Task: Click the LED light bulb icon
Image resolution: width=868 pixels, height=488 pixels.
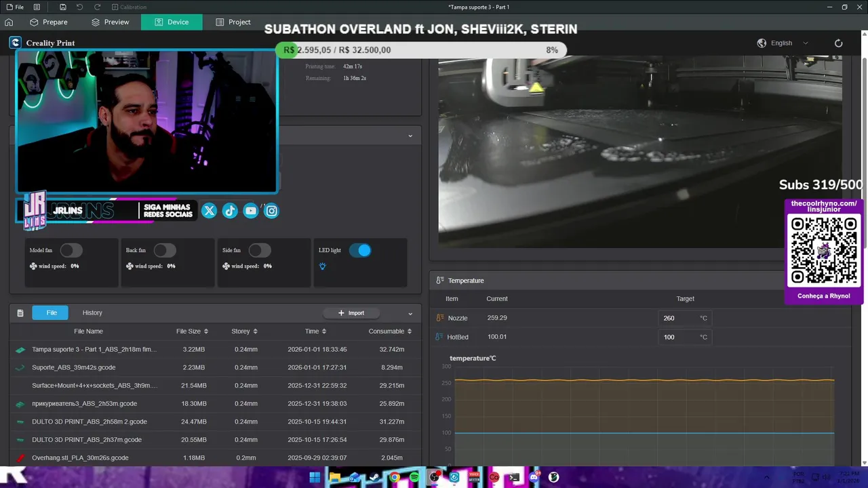Action: pyautogui.click(x=322, y=266)
